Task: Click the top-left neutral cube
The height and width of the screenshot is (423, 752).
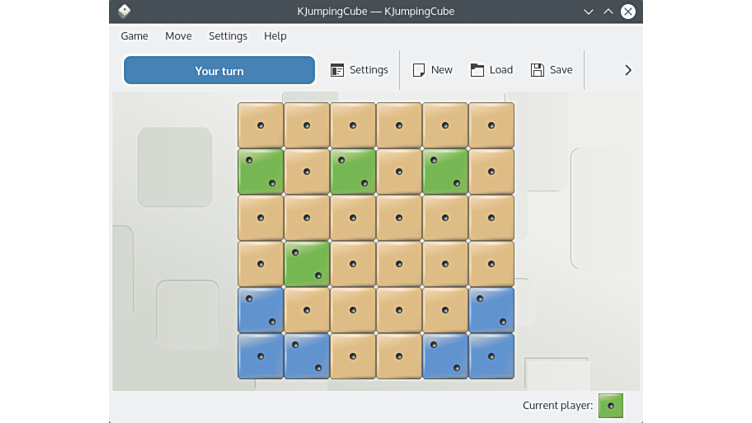Action: (260, 125)
